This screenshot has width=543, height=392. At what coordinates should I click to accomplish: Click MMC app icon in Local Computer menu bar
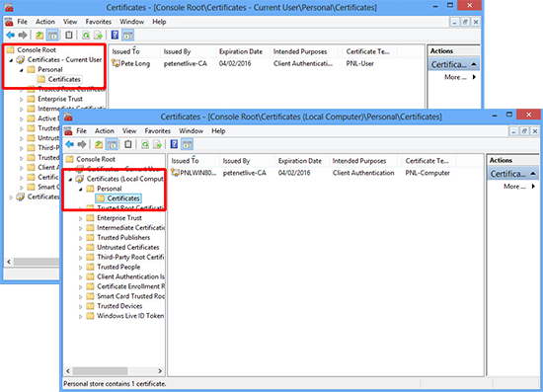pyautogui.click(x=68, y=131)
